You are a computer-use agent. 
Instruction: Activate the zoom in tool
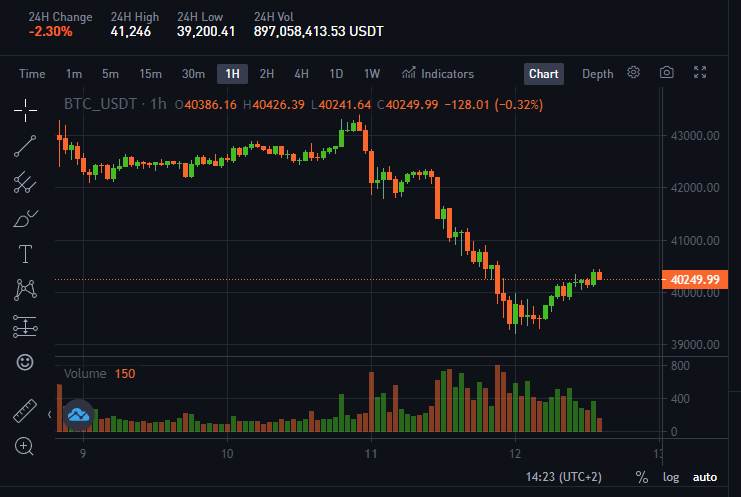24,446
